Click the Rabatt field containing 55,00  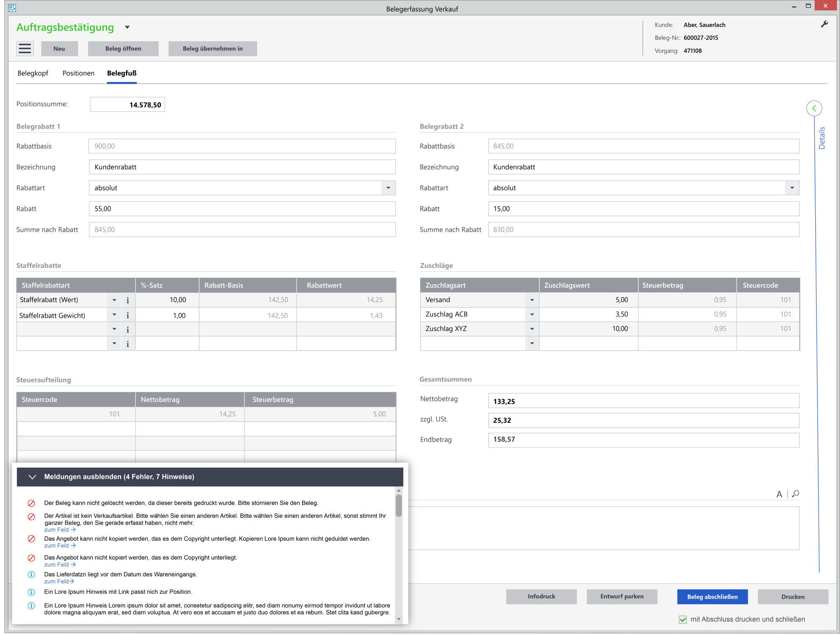click(242, 209)
